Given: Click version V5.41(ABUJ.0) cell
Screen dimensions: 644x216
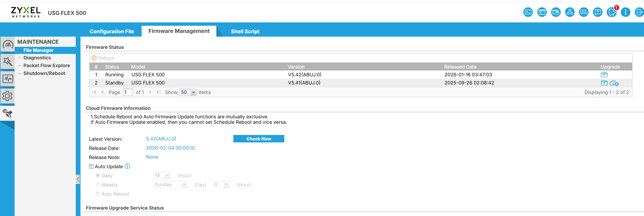Looking at the screenshot, I should [x=304, y=83].
